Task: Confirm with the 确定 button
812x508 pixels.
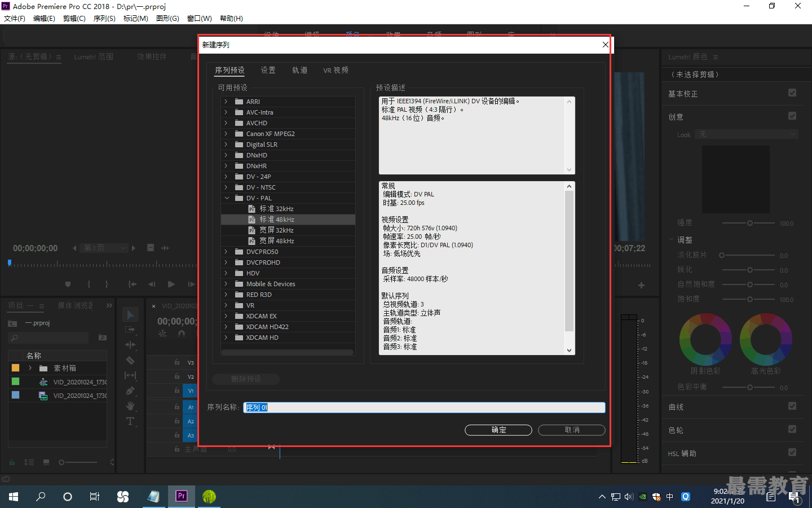Action: [x=498, y=430]
